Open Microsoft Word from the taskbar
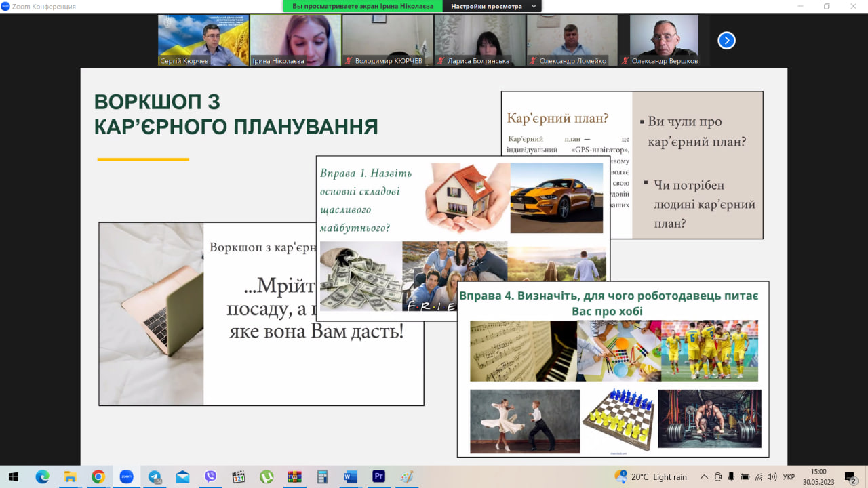 [351, 476]
